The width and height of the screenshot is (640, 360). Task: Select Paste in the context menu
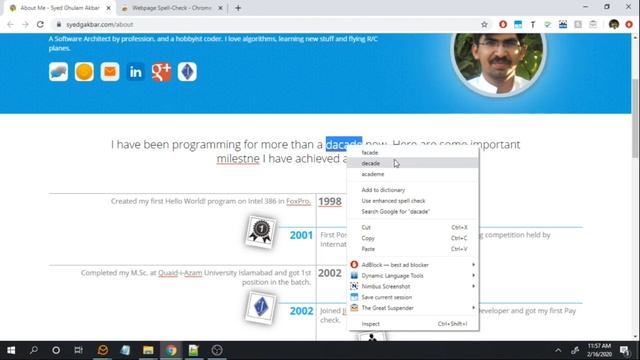pyautogui.click(x=413, y=249)
